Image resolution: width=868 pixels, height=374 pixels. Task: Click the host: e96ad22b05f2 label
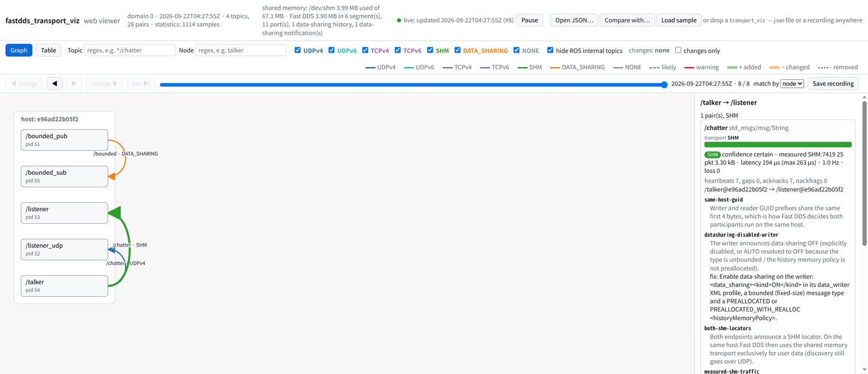49,119
